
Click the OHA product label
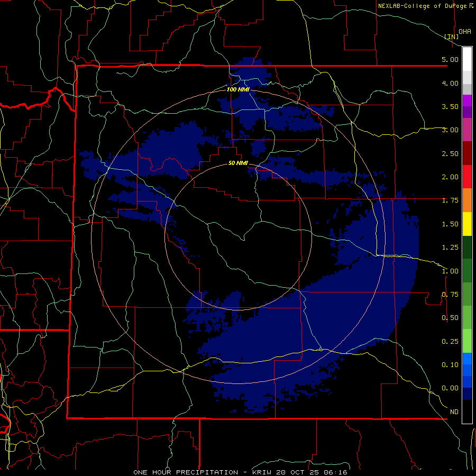(x=465, y=32)
